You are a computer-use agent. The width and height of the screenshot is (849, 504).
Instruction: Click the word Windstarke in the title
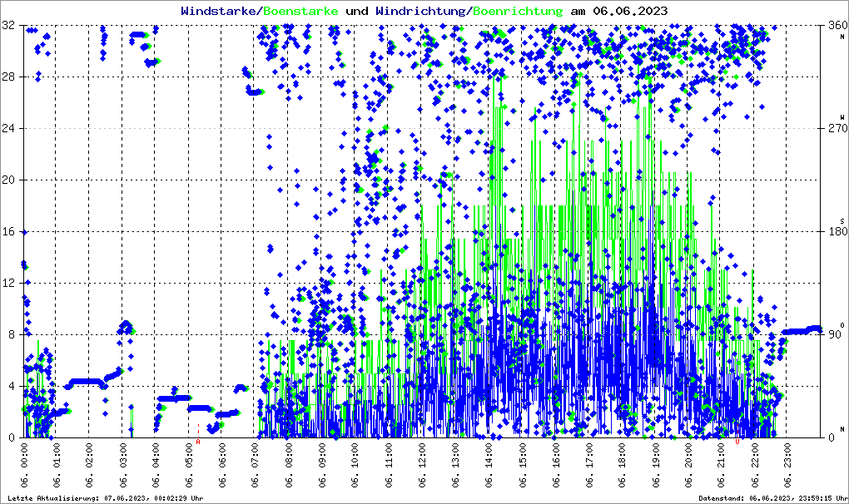click(218, 11)
